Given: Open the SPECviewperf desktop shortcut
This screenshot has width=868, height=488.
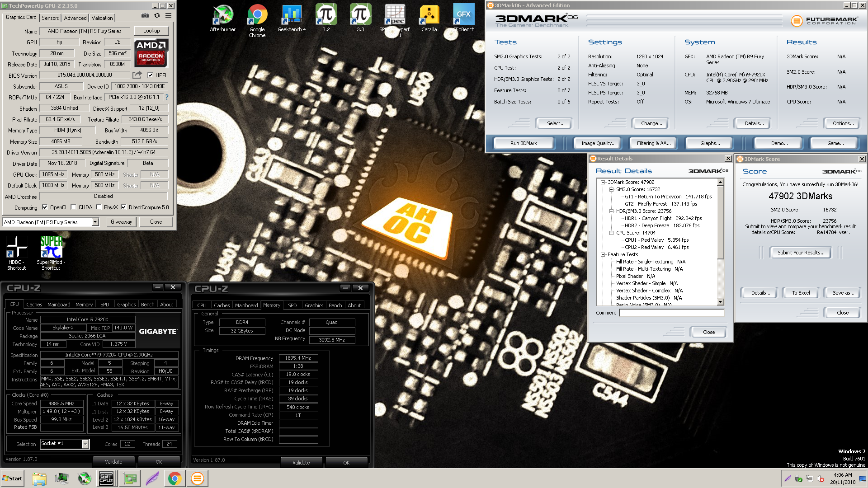Looking at the screenshot, I should [395, 21].
